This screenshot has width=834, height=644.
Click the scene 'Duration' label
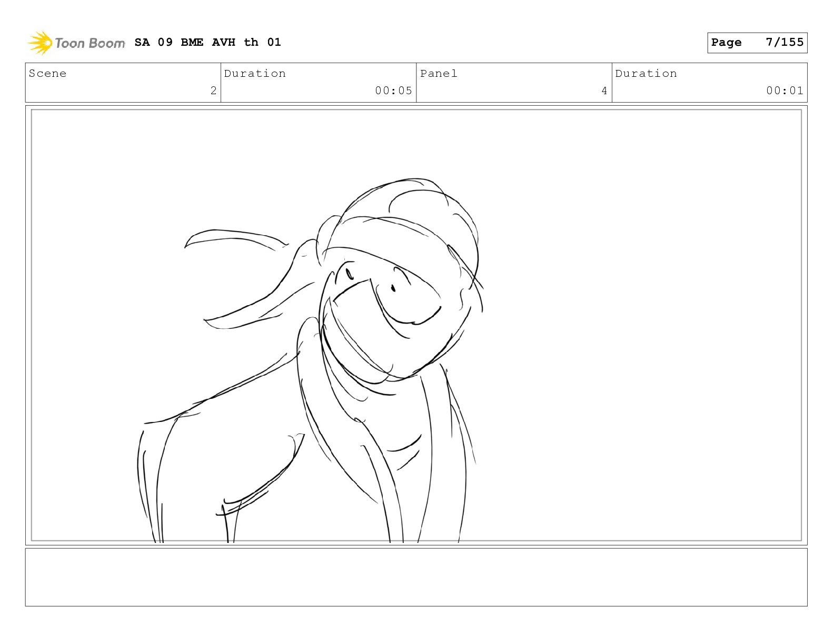255,74
